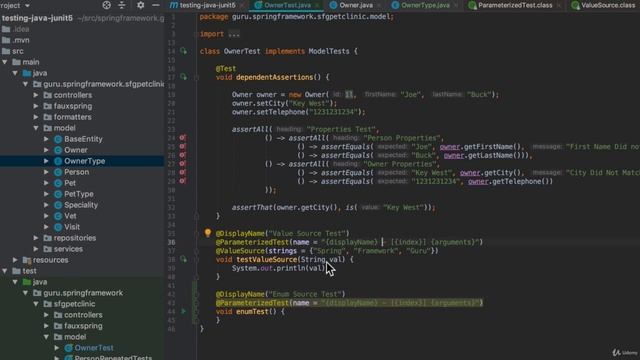Click the collapse fold marker beside dependentAssertions
Screen dimensions: 640x360
tap(196, 77)
